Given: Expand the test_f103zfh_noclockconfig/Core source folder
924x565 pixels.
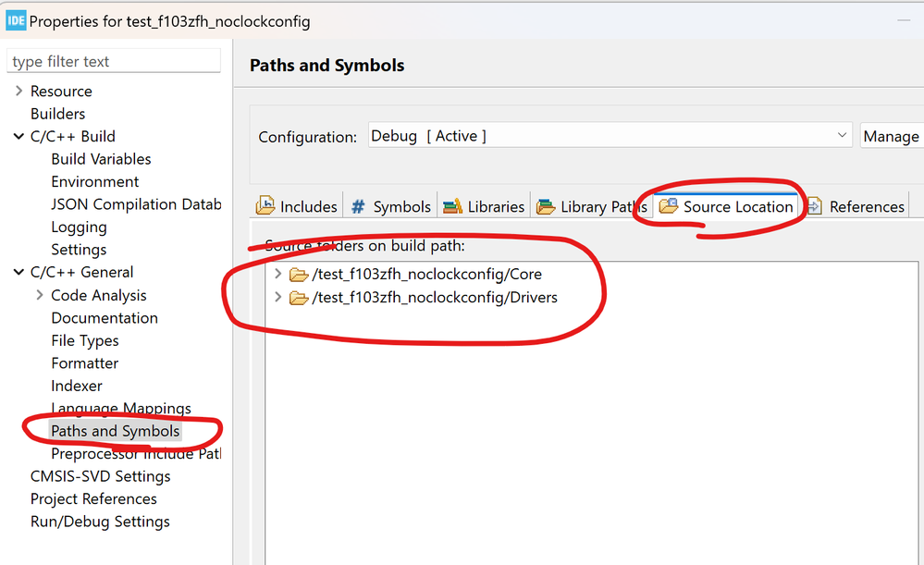Looking at the screenshot, I should [278, 274].
